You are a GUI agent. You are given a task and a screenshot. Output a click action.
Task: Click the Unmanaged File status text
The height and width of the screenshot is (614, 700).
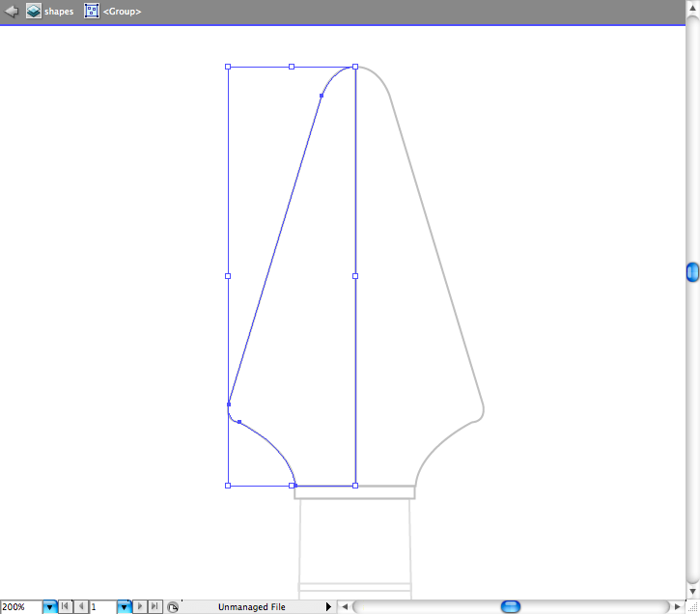pyautogui.click(x=251, y=606)
